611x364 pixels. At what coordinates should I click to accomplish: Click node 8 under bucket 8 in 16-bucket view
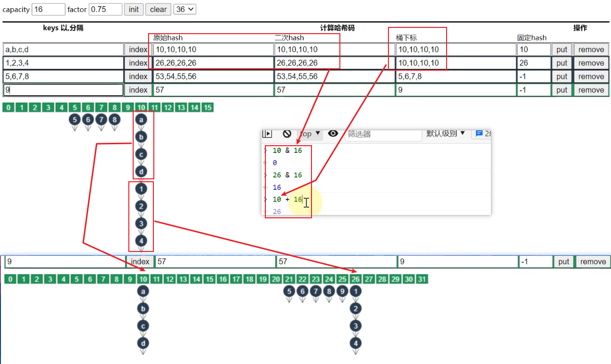[x=114, y=119]
